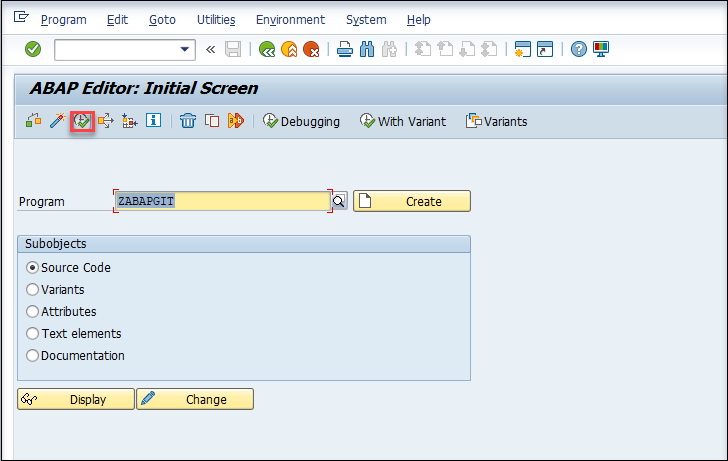The width and height of the screenshot is (728, 461).
Task: Click the red Cancel icon
Action: point(311,49)
